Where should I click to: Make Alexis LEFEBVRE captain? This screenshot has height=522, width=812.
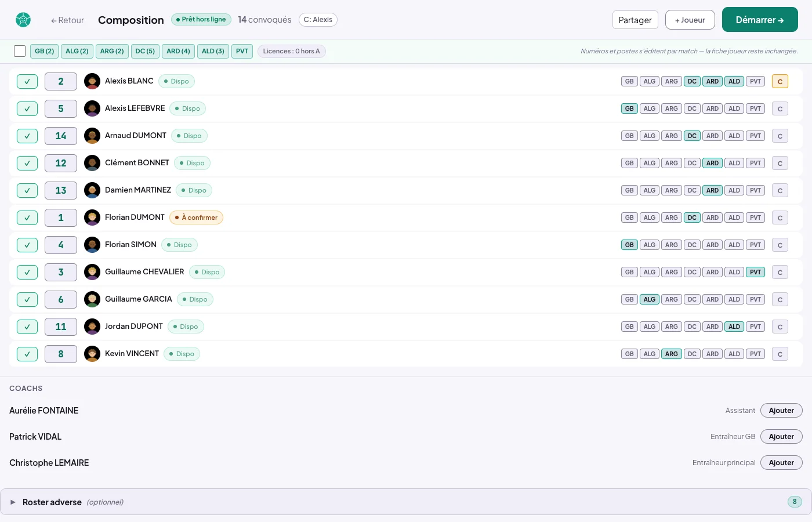780,108
